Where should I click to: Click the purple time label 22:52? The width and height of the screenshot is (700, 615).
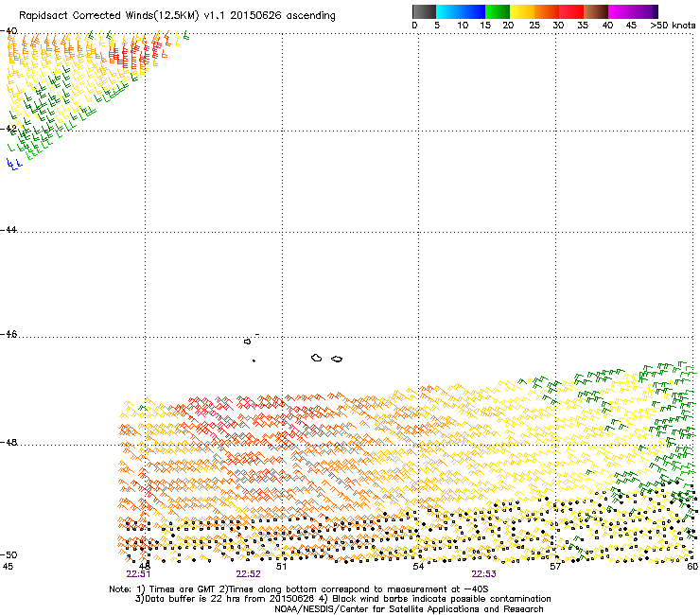248,574
